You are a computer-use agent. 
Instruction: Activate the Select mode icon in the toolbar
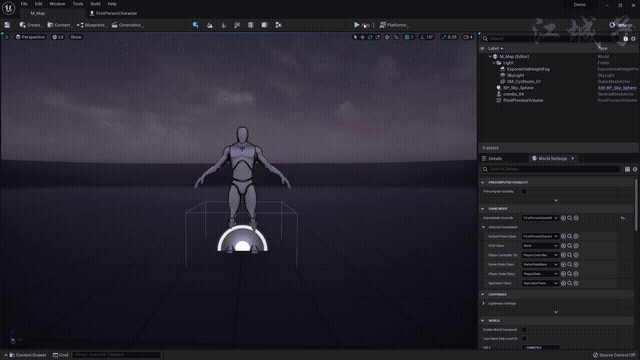(x=196, y=25)
